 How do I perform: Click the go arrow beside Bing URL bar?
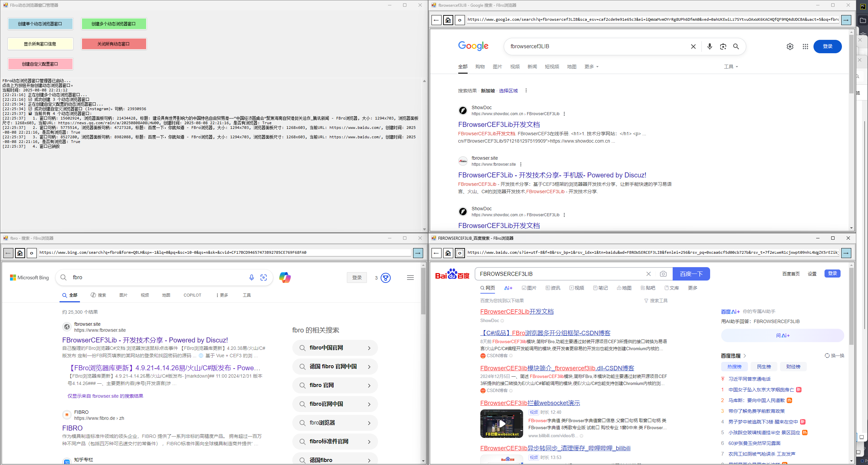coord(418,253)
